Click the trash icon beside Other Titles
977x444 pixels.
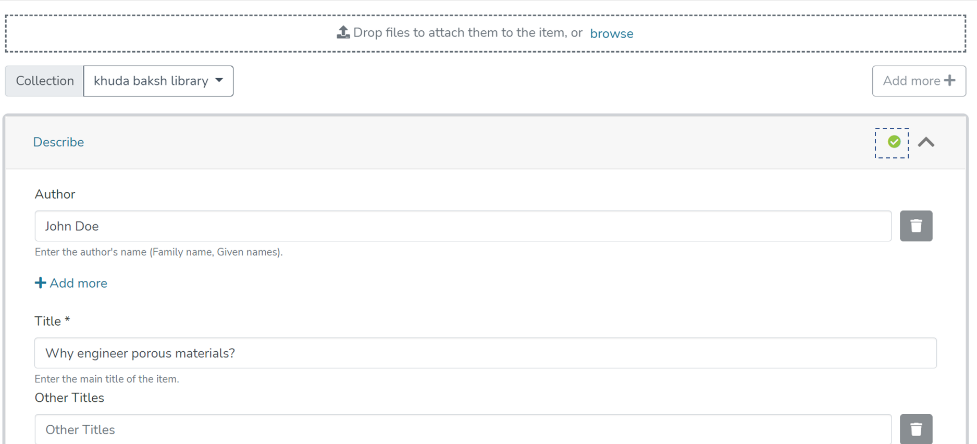916,430
